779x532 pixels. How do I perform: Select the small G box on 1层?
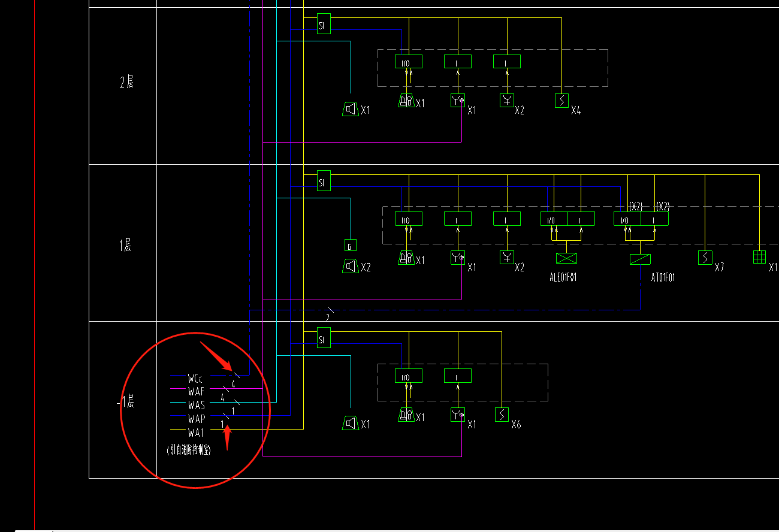(x=351, y=245)
